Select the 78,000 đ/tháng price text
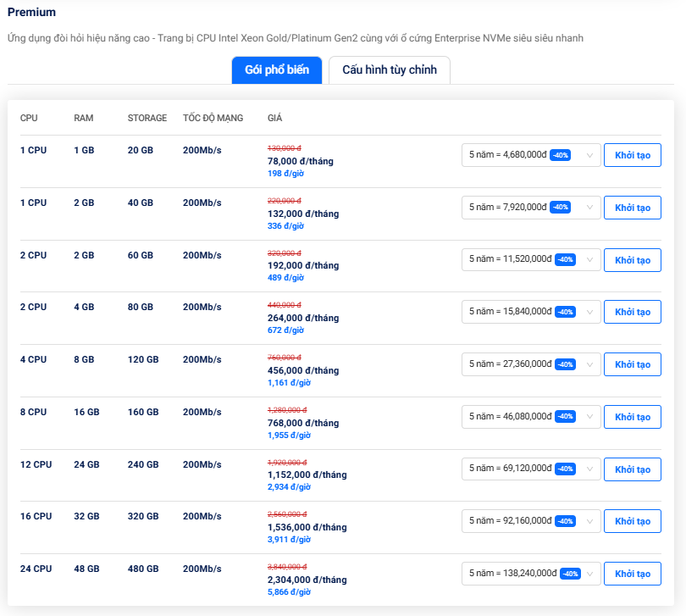686x616 pixels. (301, 161)
